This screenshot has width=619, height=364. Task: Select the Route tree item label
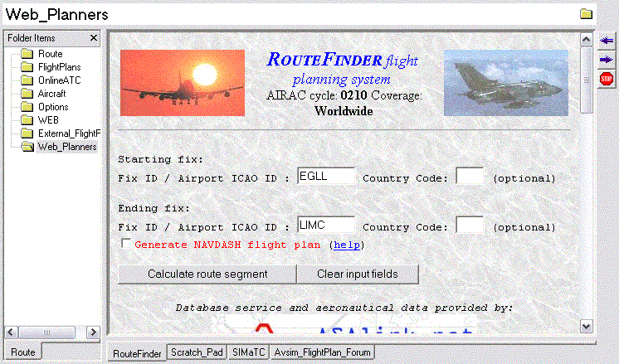tap(50, 54)
